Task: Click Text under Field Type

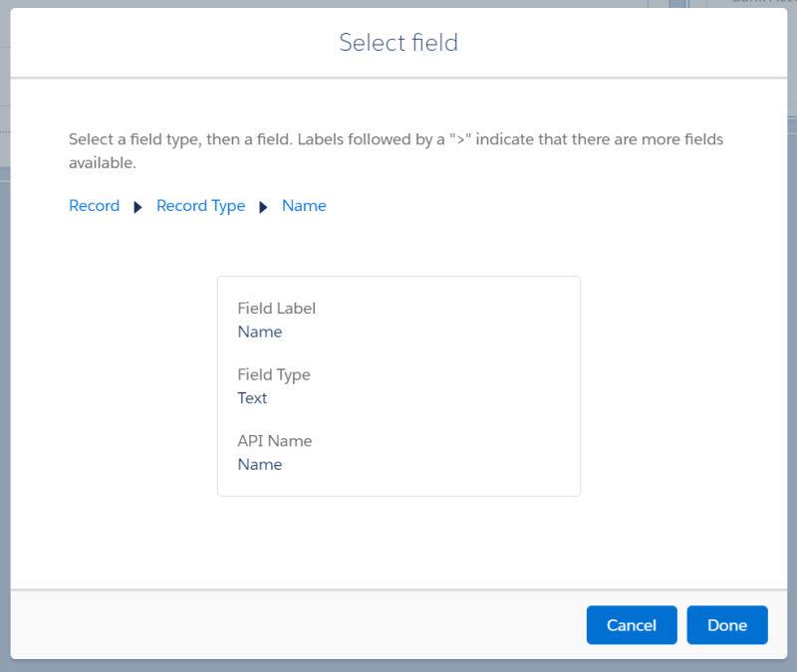Action: (252, 397)
